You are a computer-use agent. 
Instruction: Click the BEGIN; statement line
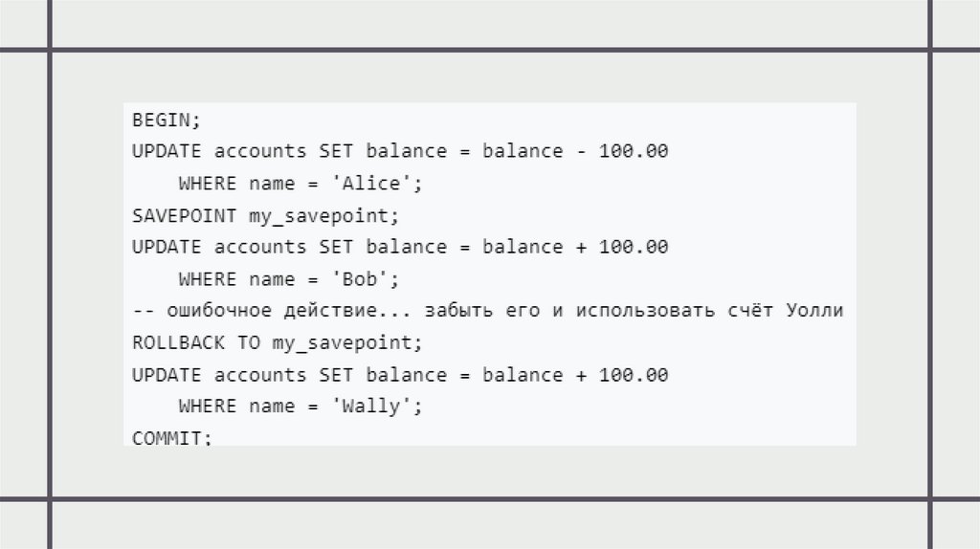(x=167, y=120)
